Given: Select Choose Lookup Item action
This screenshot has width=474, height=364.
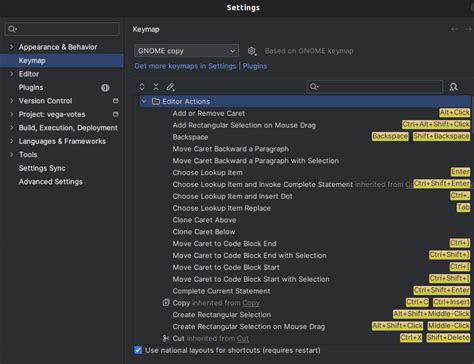Looking at the screenshot, I should pyautogui.click(x=208, y=173).
